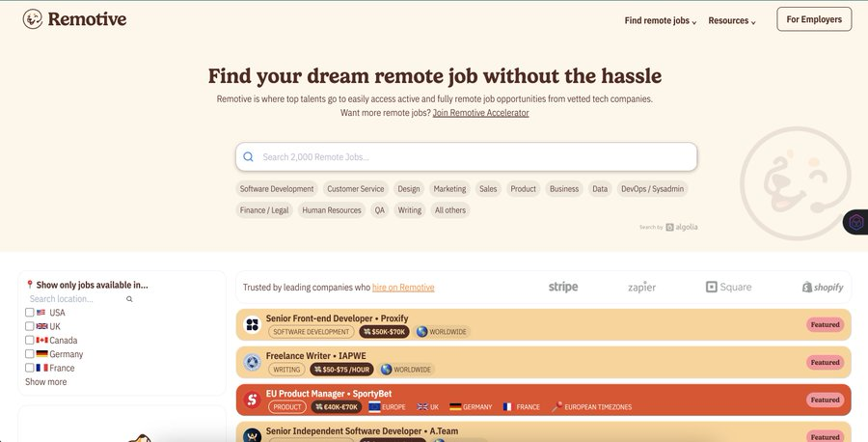Click the Zapier logo

pos(641,287)
